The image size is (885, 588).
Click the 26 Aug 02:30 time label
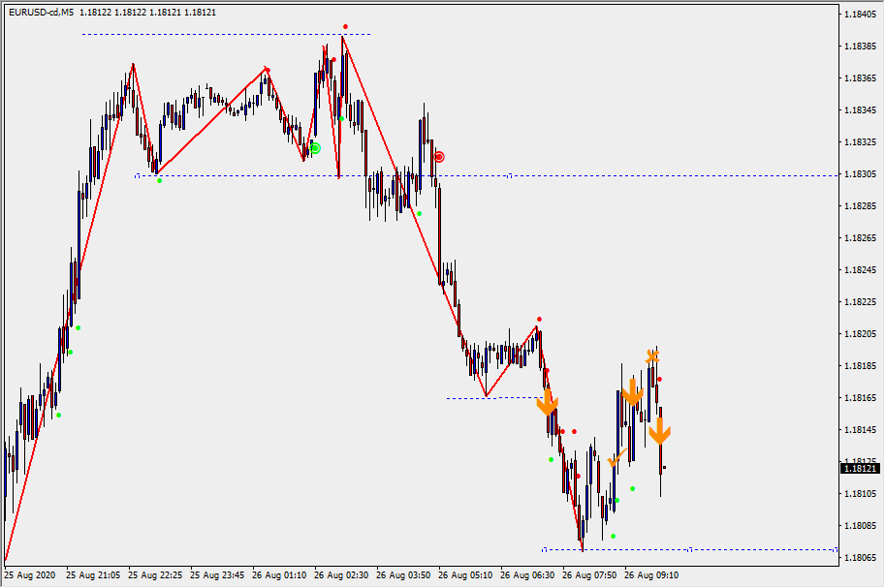[x=341, y=574]
